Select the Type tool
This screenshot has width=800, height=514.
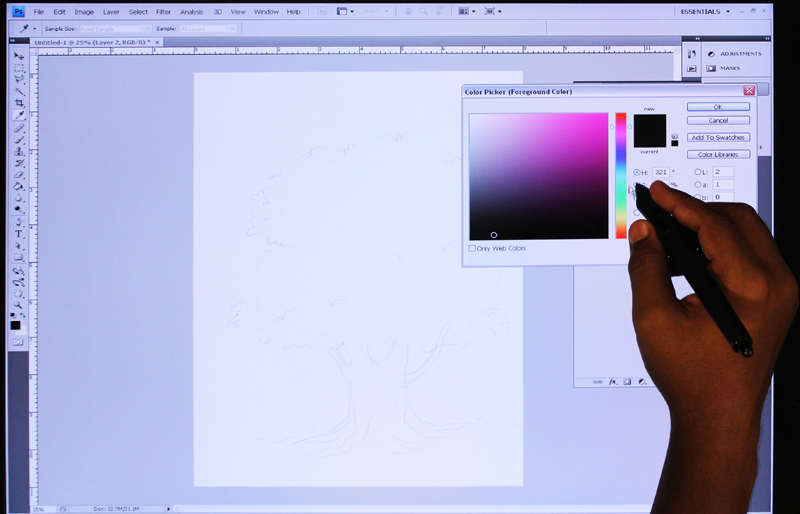coord(19,234)
